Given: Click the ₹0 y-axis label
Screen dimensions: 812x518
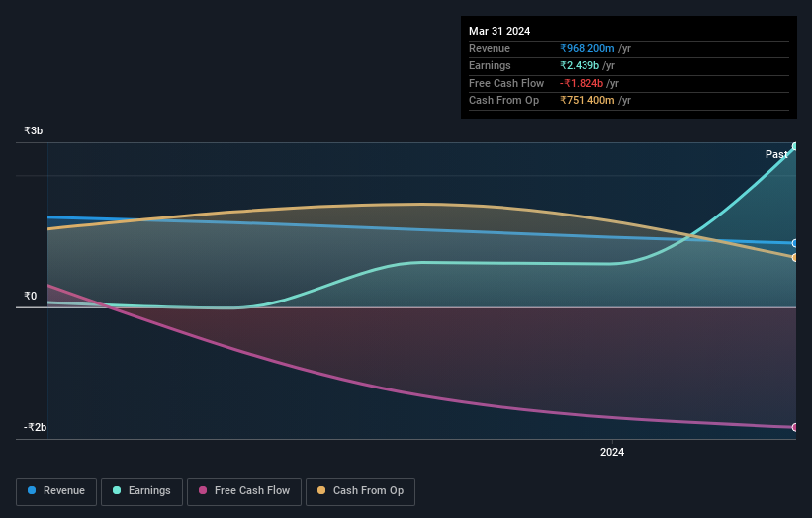Looking at the screenshot, I should coord(31,296).
